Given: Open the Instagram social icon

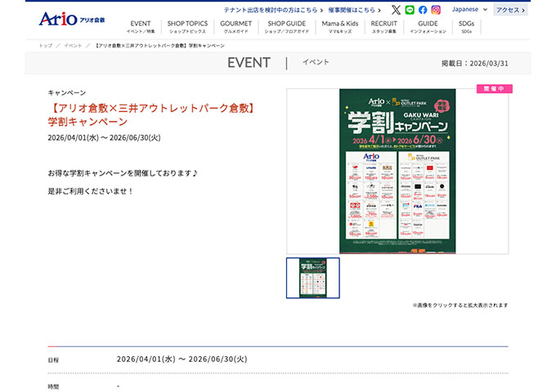Looking at the screenshot, I should pyautogui.click(x=436, y=10).
